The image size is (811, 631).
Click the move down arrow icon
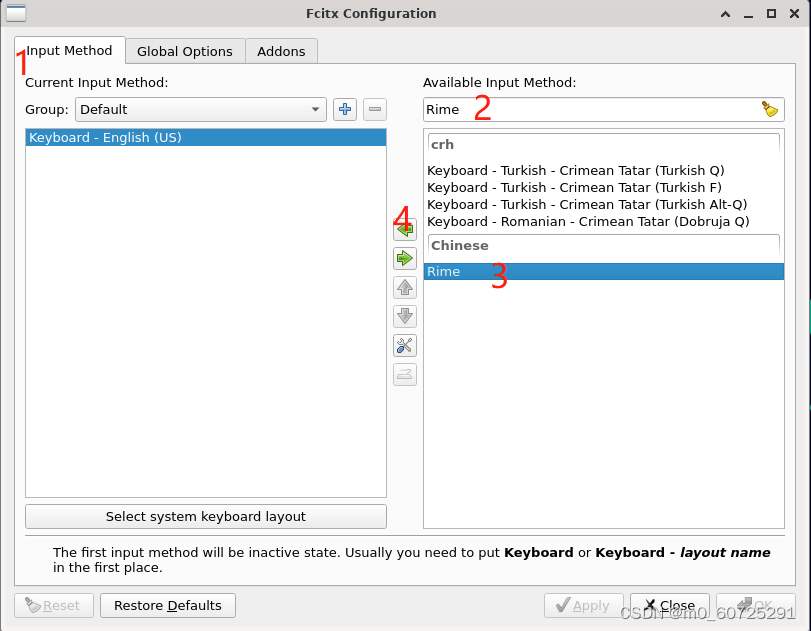pyautogui.click(x=404, y=316)
